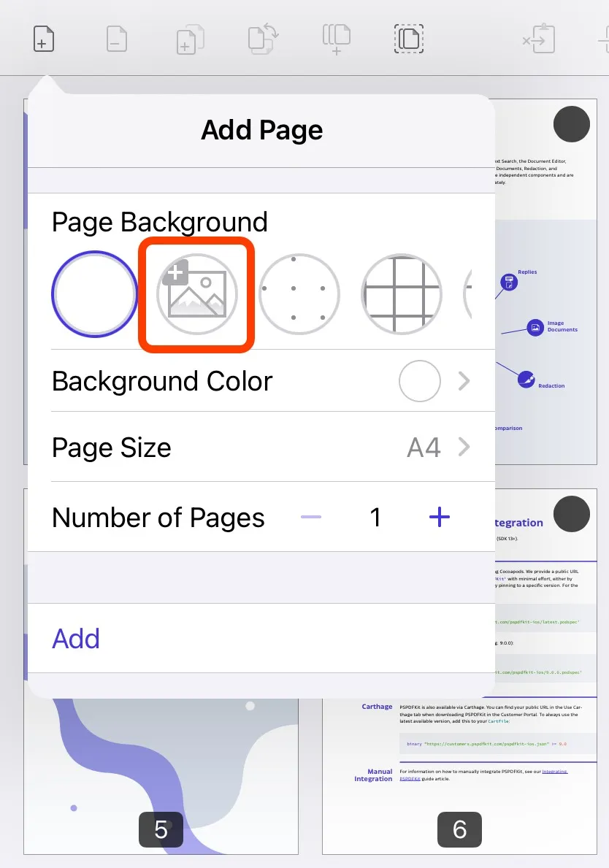The height and width of the screenshot is (868, 609).
Task: Select the blank white page background
Action: click(x=94, y=294)
